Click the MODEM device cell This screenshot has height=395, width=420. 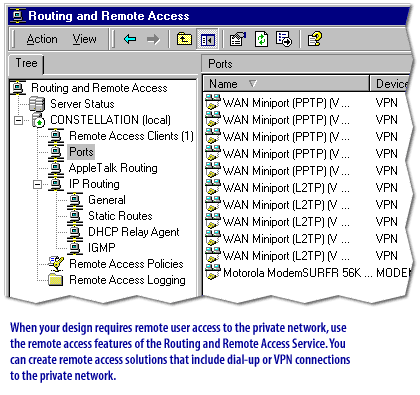(x=393, y=273)
